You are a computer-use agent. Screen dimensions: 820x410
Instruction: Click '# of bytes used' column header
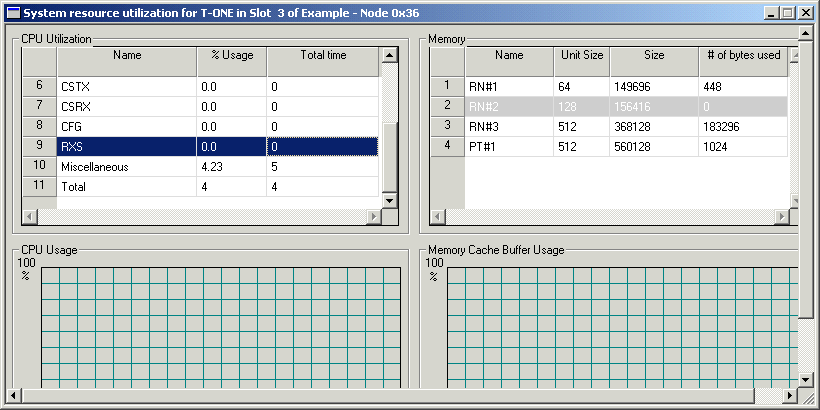pyautogui.click(x=743, y=56)
